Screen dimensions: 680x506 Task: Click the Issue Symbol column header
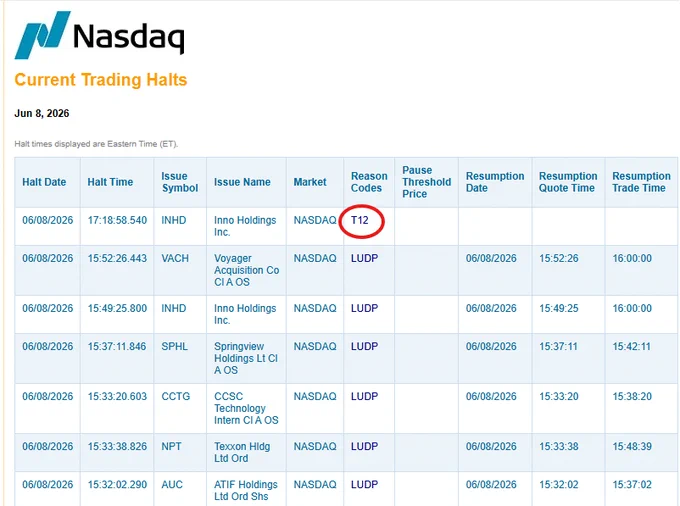click(x=180, y=182)
